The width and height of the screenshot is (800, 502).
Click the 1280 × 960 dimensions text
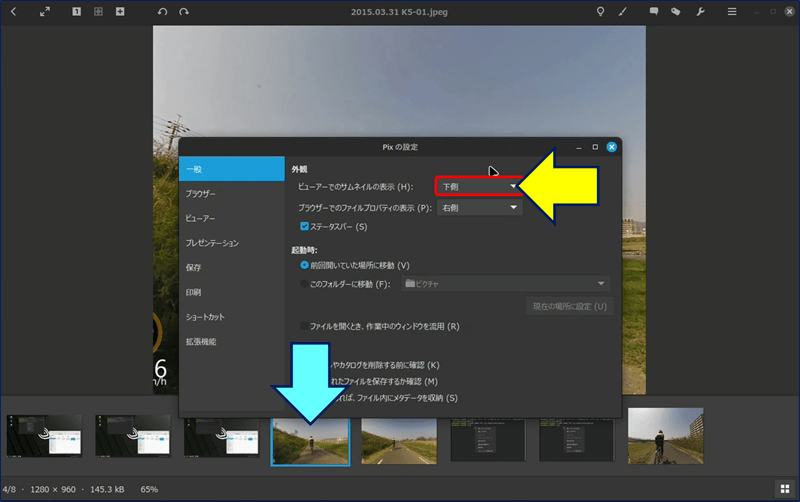[x=53, y=489]
